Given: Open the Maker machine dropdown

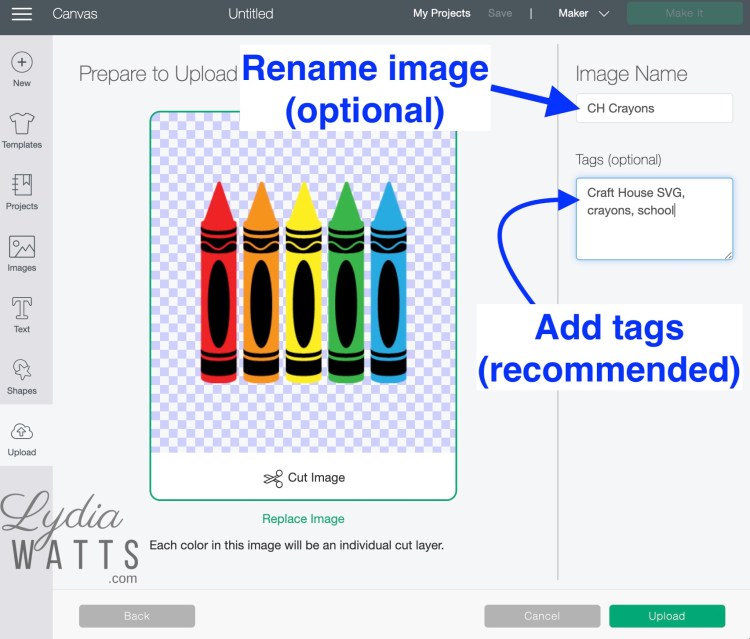Looking at the screenshot, I should click(x=584, y=13).
